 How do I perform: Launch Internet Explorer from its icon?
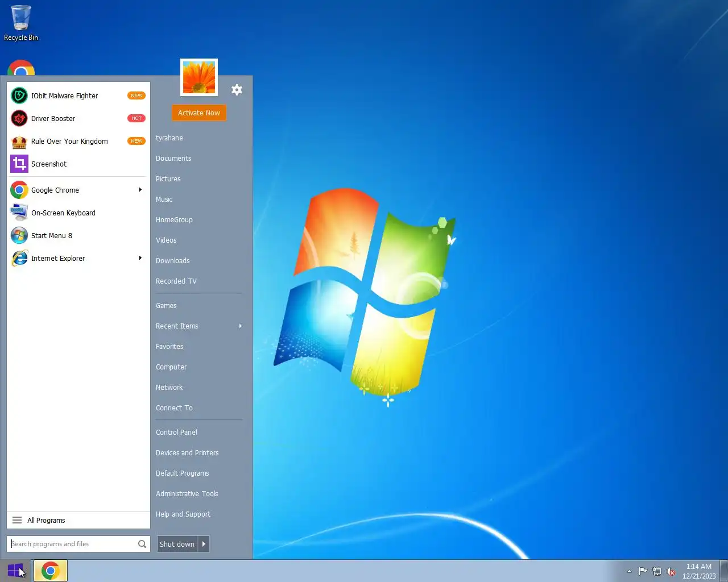pyautogui.click(x=19, y=258)
